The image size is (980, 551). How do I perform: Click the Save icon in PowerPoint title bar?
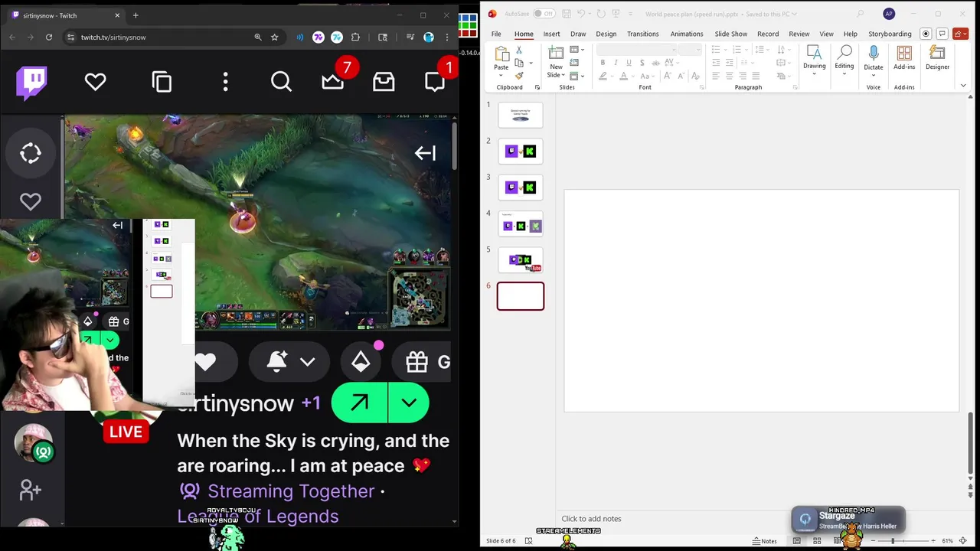[x=567, y=14]
